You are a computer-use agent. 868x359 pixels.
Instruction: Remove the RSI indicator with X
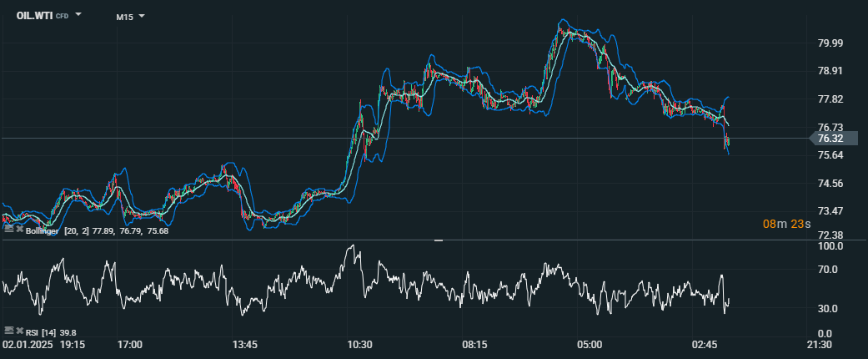point(19,331)
